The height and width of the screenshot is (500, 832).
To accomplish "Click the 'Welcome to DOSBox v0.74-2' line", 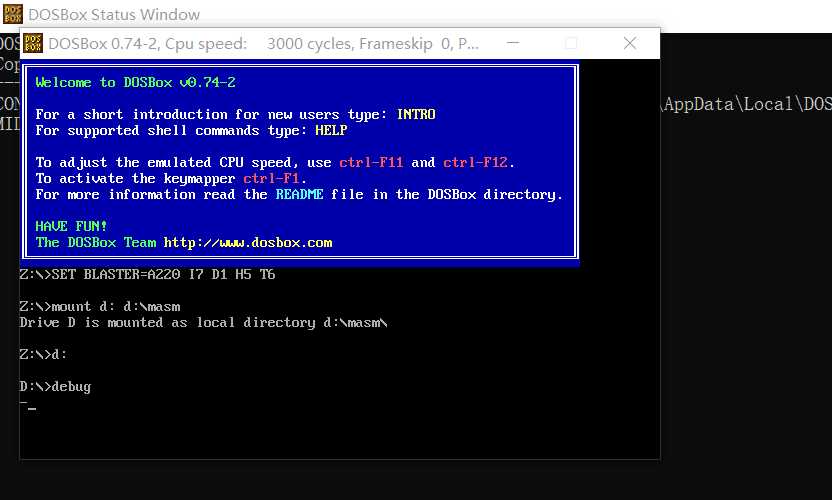I will tap(135, 82).
